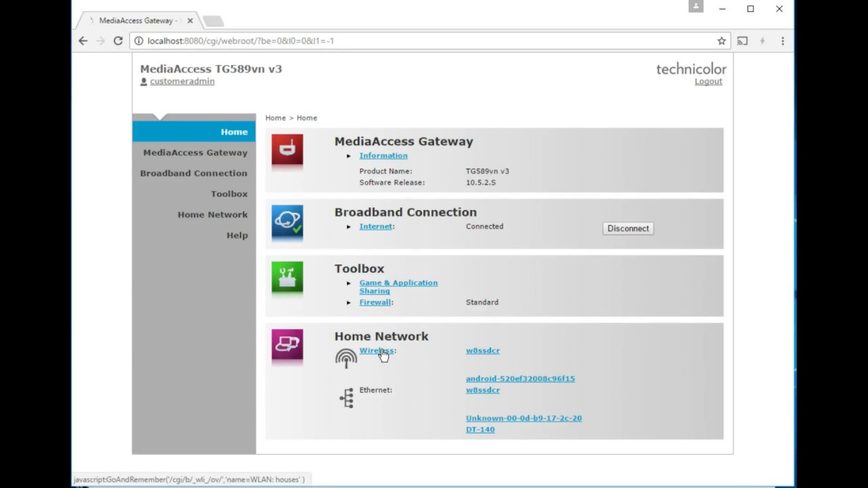Open the Chrome three-dot menu
This screenshot has width=868, height=488.
(783, 41)
